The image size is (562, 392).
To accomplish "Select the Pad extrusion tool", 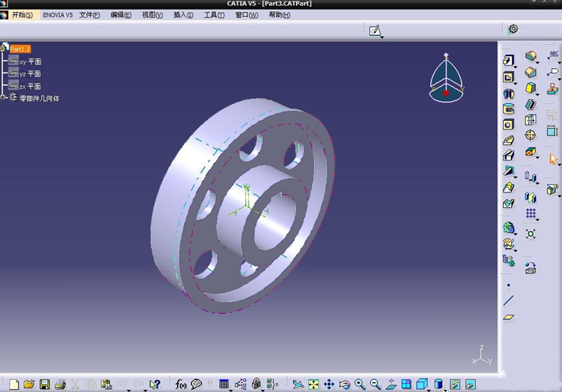I will [x=508, y=61].
